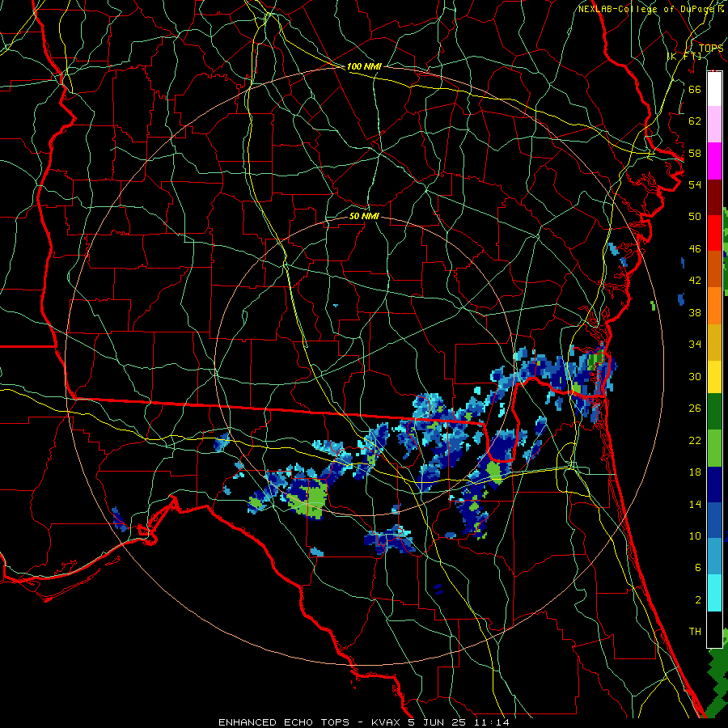Click the 42 value on the scale
Screen dimensions: 728x728
[695, 281]
